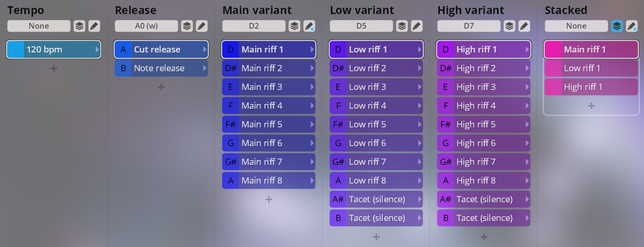Expand the arrow on High riff 8

[527, 180]
